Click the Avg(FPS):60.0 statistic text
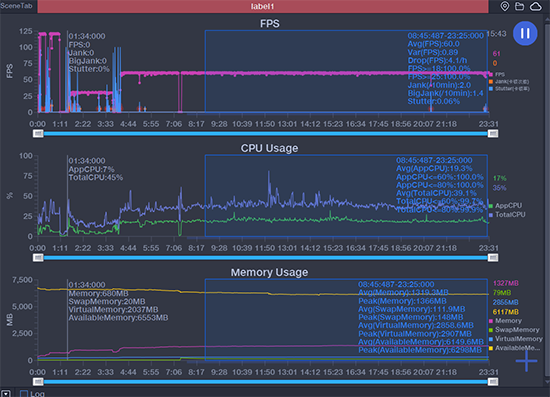 point(434,44)
